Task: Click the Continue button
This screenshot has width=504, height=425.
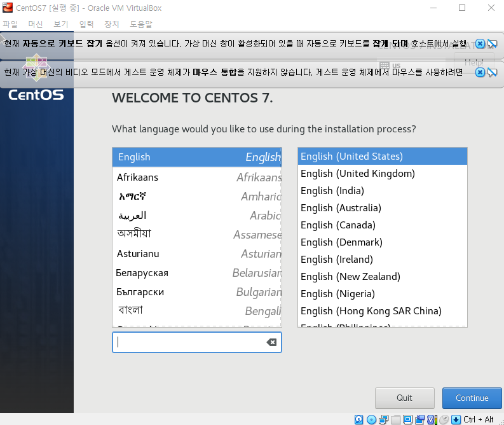Action: click(x=472, y=398)
